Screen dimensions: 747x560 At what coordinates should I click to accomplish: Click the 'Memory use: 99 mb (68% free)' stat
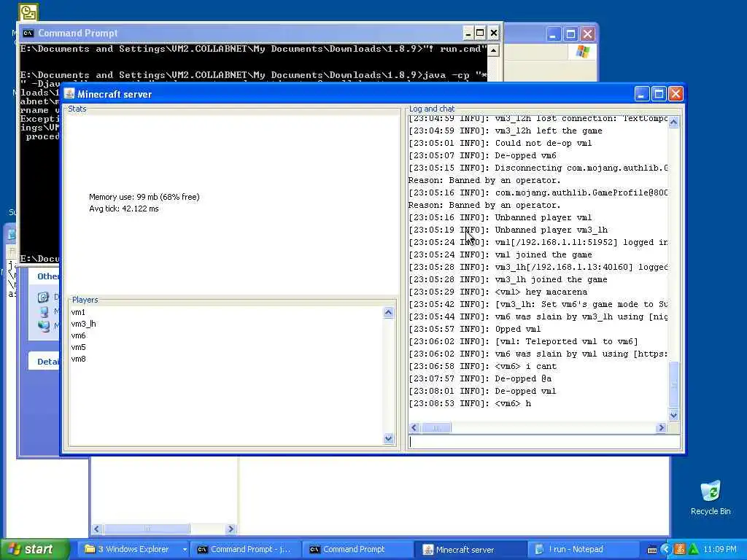pyautogui.click(x=144, y=197)
